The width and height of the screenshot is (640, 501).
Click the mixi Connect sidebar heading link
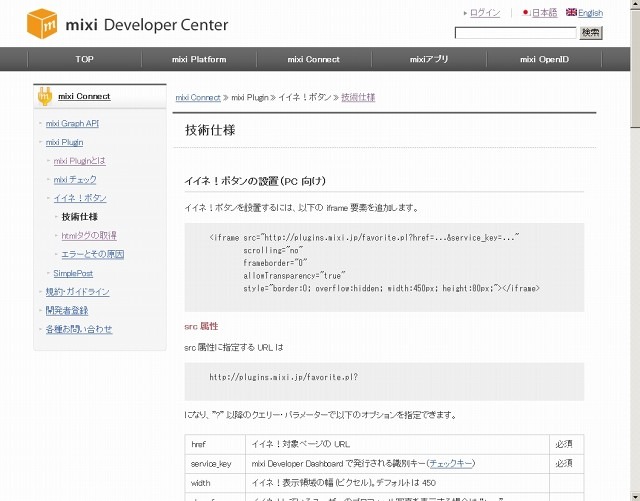[x=84, y=96]
